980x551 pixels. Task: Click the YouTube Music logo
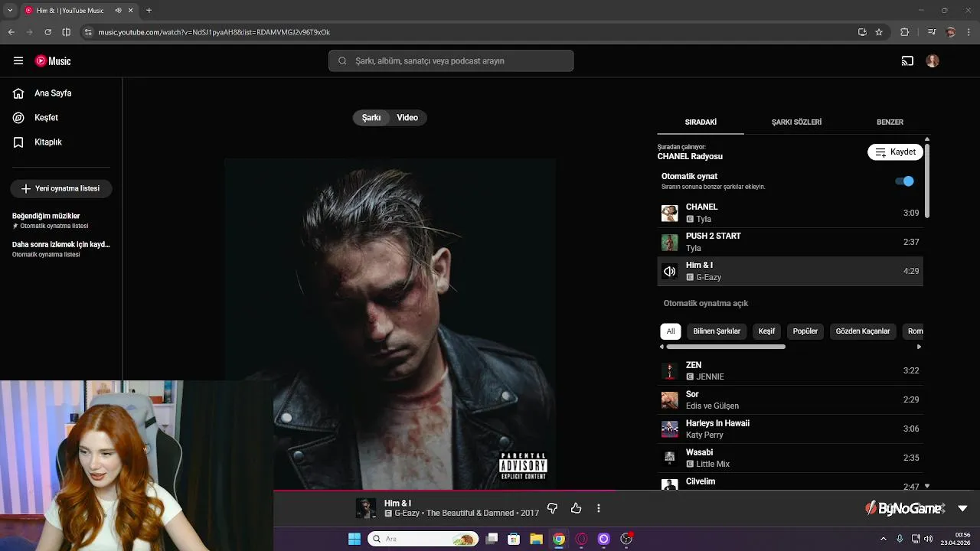point(53,61)
